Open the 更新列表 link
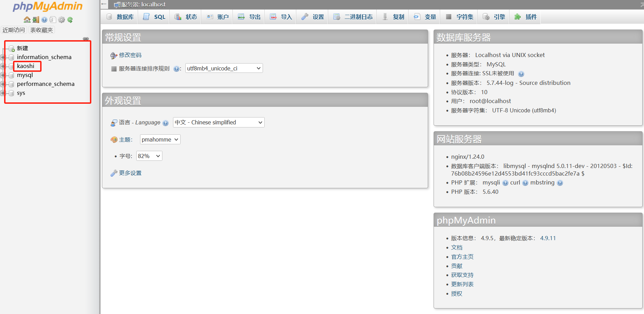This screenshot has width=644, height=314. tap(462, 284)
